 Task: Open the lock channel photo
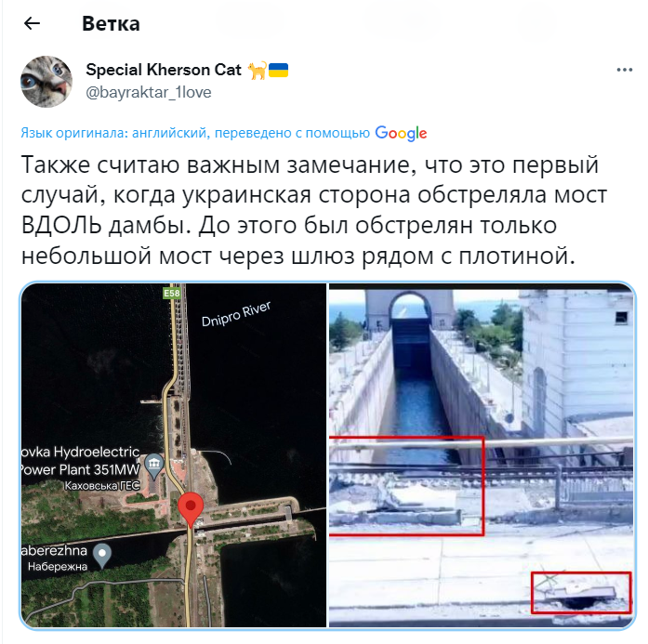pos(481,454)
